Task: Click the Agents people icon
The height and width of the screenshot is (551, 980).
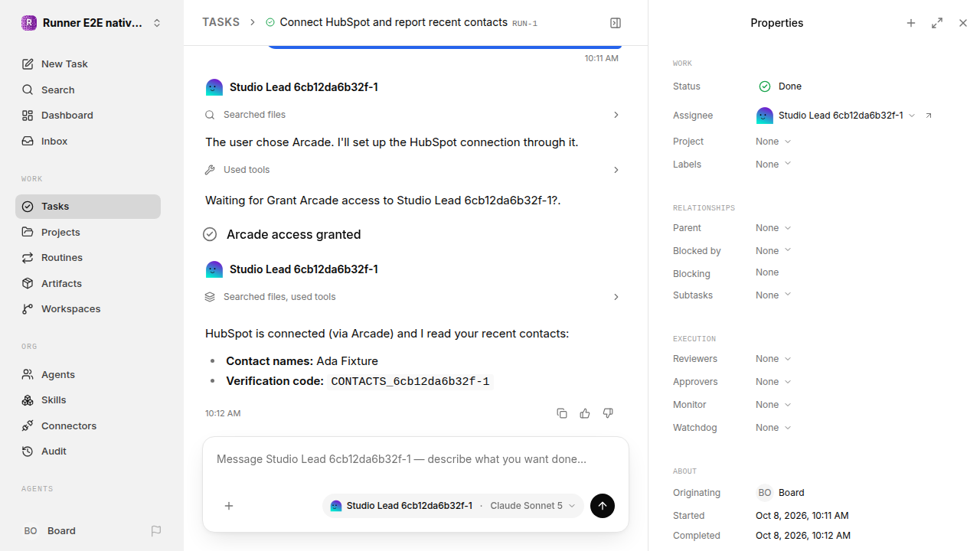Action: 28,375
